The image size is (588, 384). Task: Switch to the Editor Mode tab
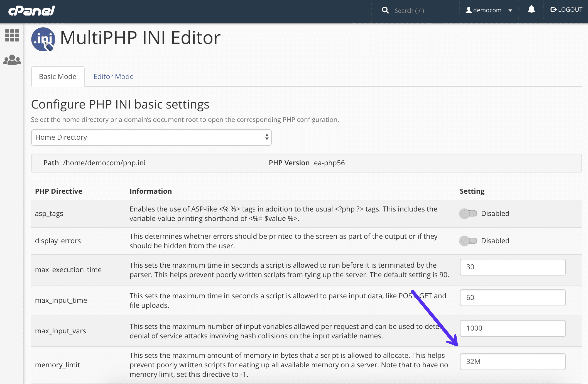(113, 76)
